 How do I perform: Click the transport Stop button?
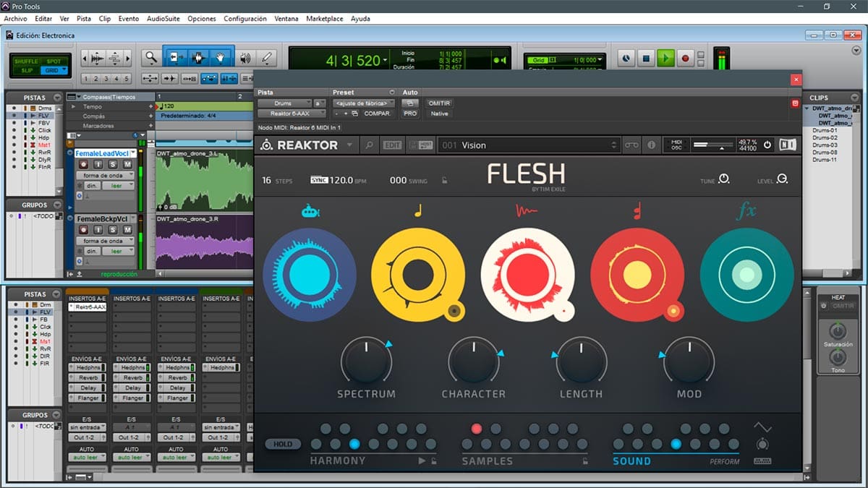tap(647, 58)
